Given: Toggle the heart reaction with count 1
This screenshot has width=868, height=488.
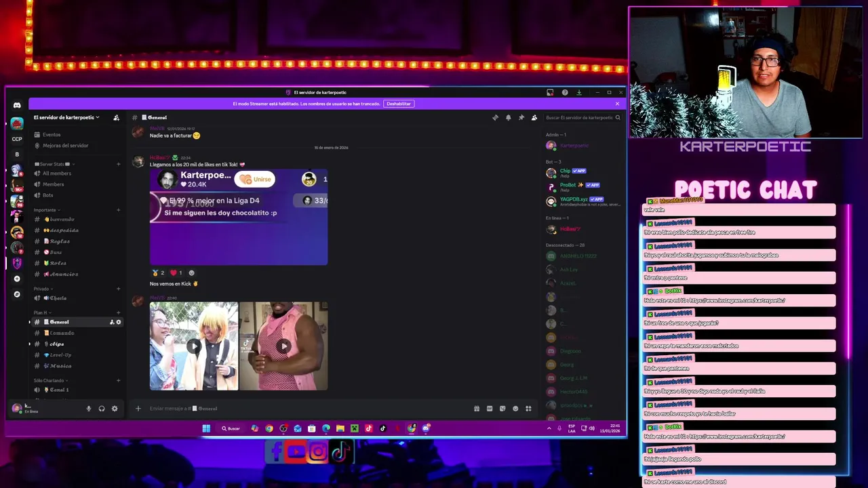Looking at the screenshot, I should pyautogui.click(x=176, y=272).
